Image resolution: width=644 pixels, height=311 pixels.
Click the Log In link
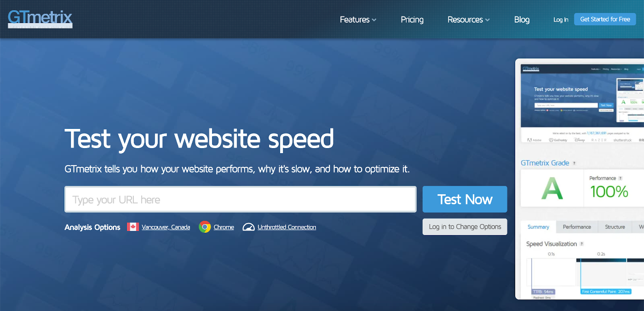561,19
